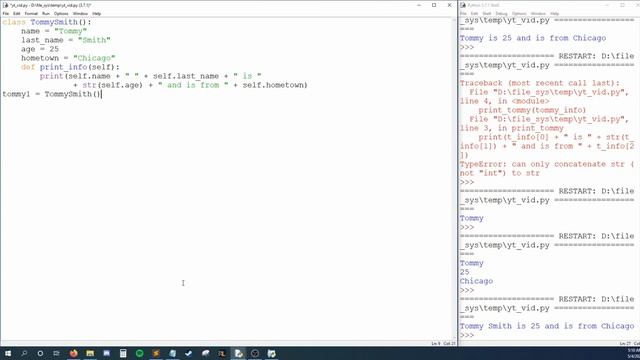Viewport: 640px width, 360px height.
Task: Click the 'age = 25' line
Action: (x=40, y=49)
